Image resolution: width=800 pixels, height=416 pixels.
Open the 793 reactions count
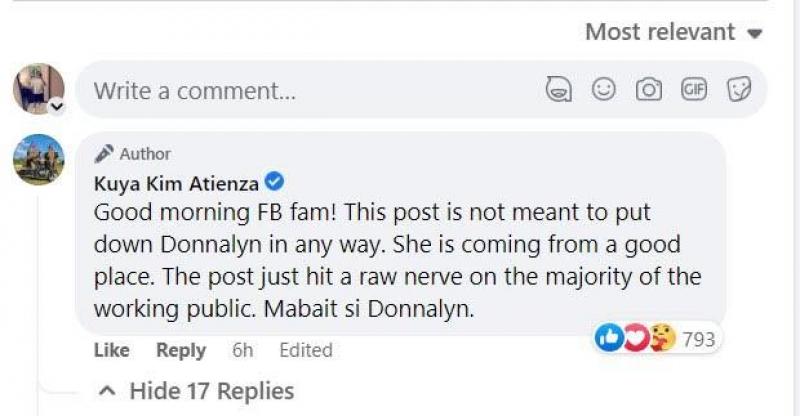click(x=698, y=339)
